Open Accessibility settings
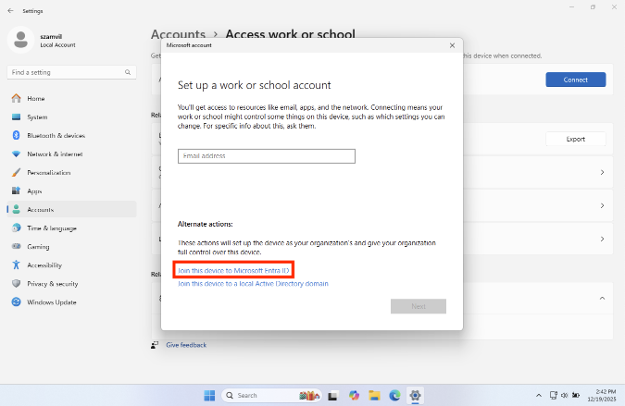Image resolution: width=625 pixels, height=406 pixels. (44, 265)
